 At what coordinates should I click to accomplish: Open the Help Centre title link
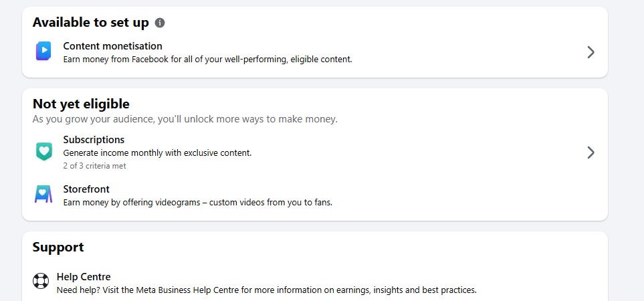pyautogui.click(x=84, y=277)
